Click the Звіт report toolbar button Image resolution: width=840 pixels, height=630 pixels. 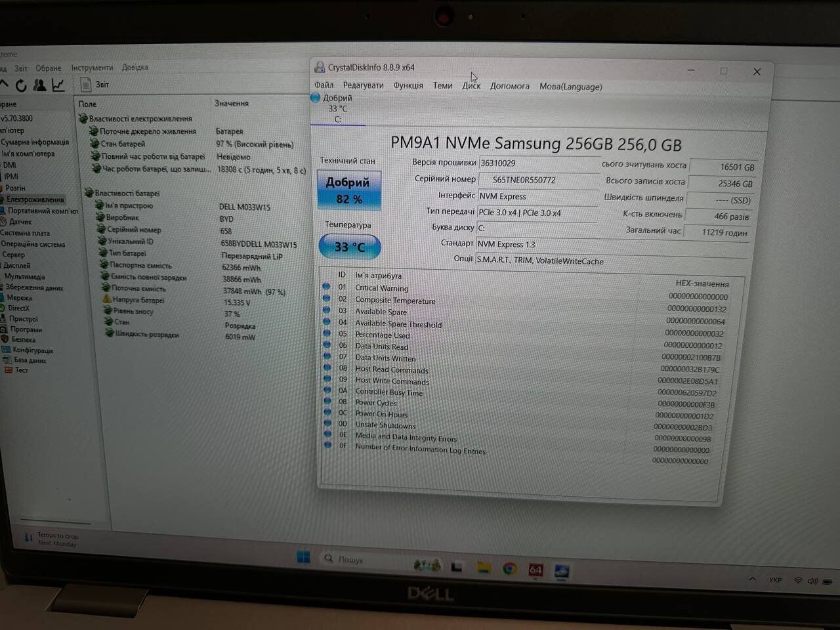(94, 85)
